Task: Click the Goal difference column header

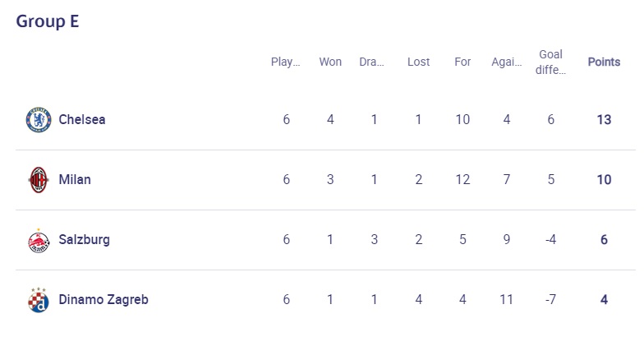Action: pos(550,62)
